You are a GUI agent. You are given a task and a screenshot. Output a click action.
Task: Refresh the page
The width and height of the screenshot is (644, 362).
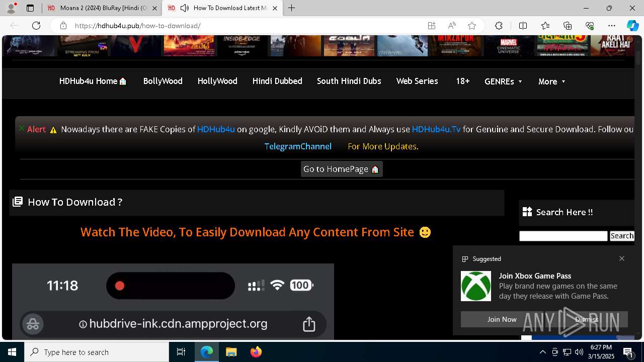click(36, 26)
